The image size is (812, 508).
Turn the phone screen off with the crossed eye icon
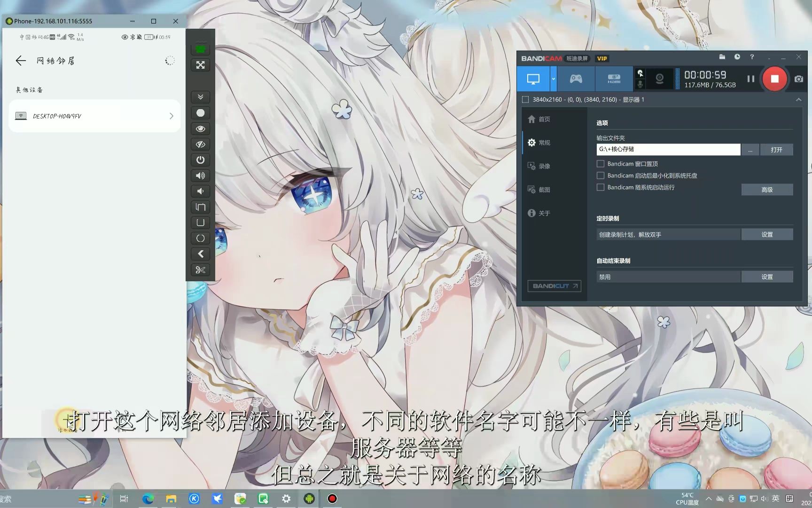tap(200, 144)
